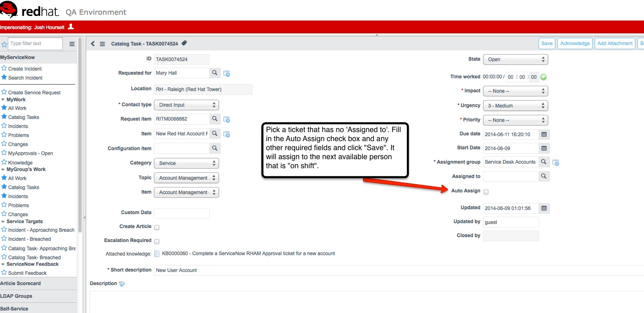Collapse the Service Targets section
Screen dimensions: 644x313
[x=3, y=222]
